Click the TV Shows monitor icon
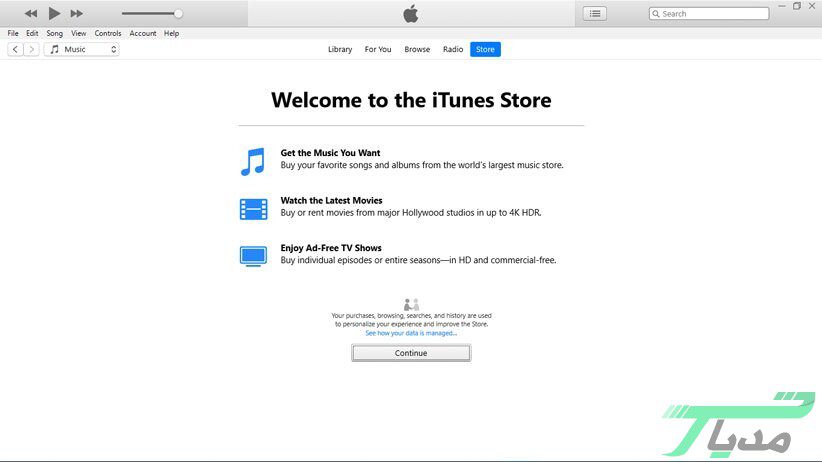The height and width of the screenshot is (462, 822). pyautogui.click(x=253, y=256)
